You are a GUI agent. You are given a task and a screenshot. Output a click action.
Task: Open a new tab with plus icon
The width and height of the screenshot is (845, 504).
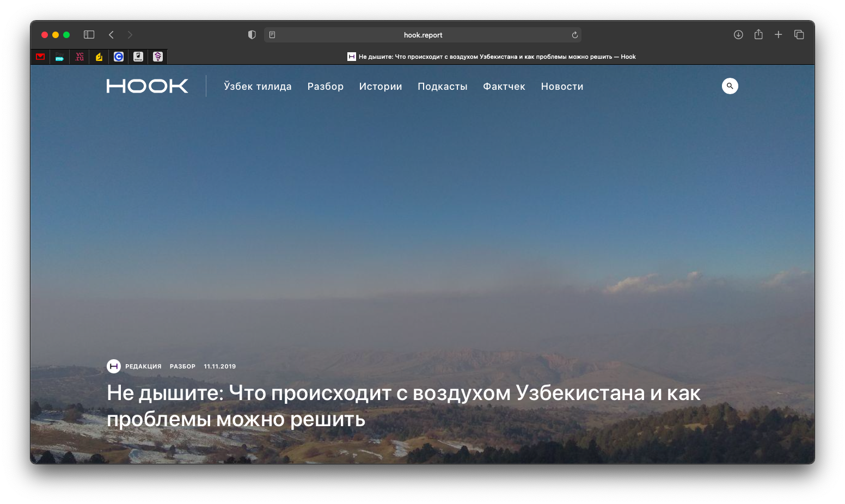click(779, 35)
